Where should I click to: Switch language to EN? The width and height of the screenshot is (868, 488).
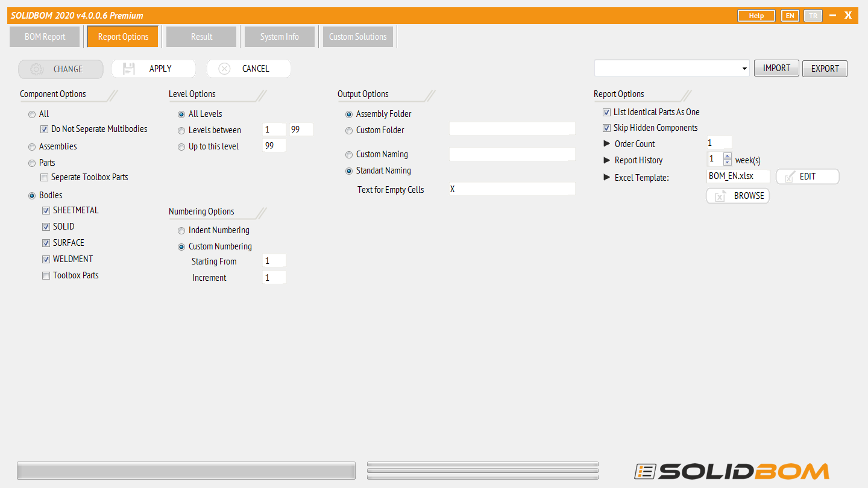[790, 16]
